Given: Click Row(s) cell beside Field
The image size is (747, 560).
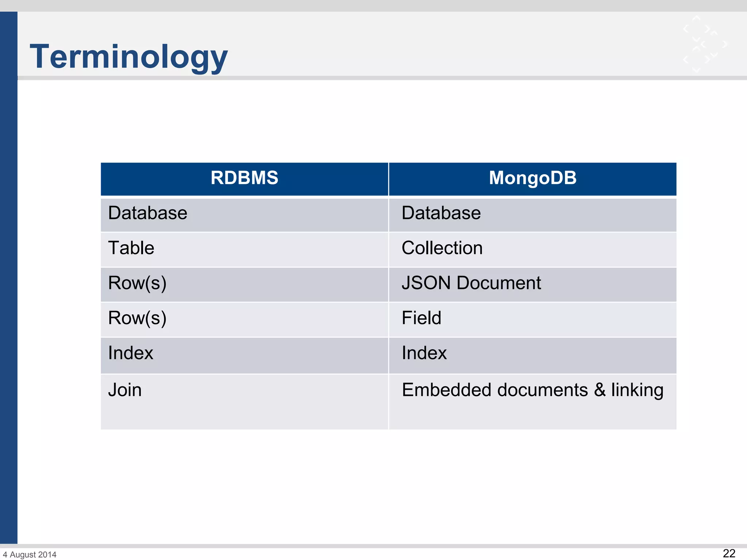Looking at the screenshot, I should pyautogui.click(x=244, y=319).
